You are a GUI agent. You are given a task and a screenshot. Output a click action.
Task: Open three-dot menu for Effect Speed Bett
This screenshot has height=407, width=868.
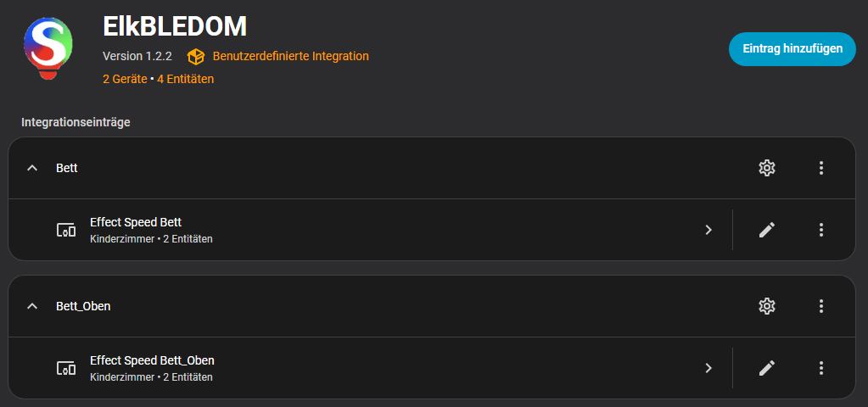tap(821, 230)
